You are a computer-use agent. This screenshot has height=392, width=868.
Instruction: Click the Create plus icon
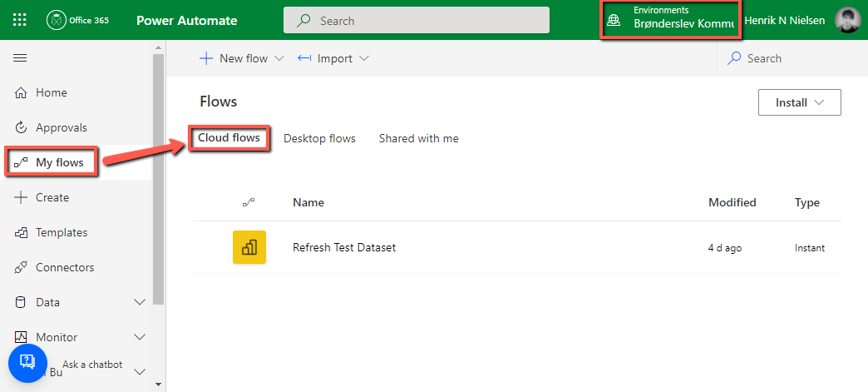(x=21, y=197)
